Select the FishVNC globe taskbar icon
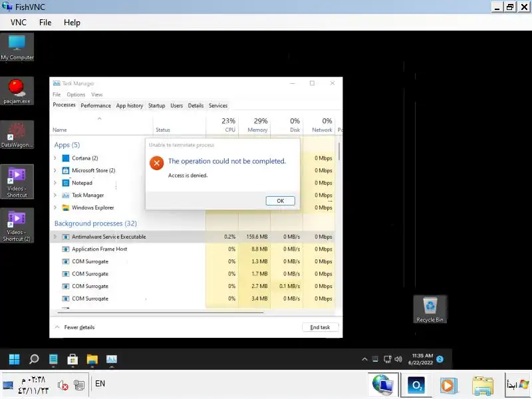 coord(384,385)
